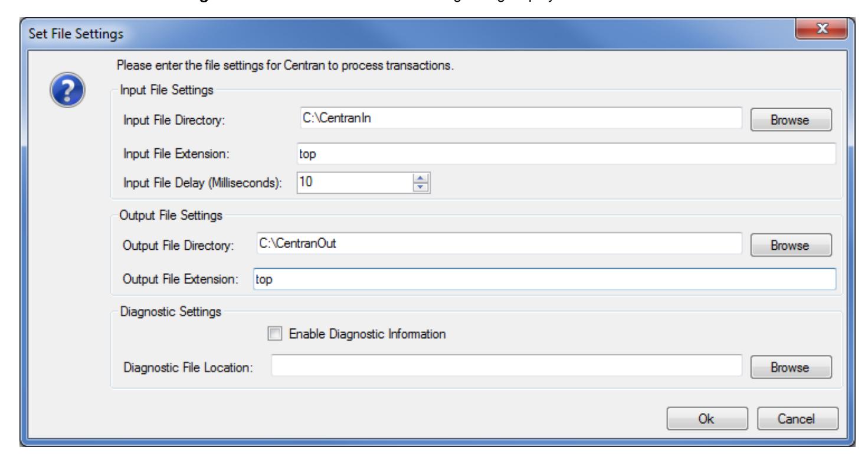Cancel the Set File Settings dialog
The height and width of the screenshot is (463, 868).
coord(797,419)
